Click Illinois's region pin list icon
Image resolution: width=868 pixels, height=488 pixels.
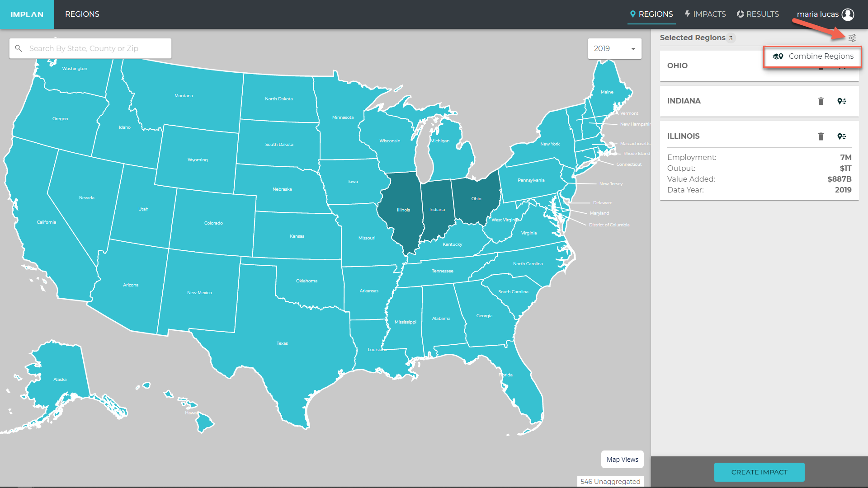click(842, 136)
